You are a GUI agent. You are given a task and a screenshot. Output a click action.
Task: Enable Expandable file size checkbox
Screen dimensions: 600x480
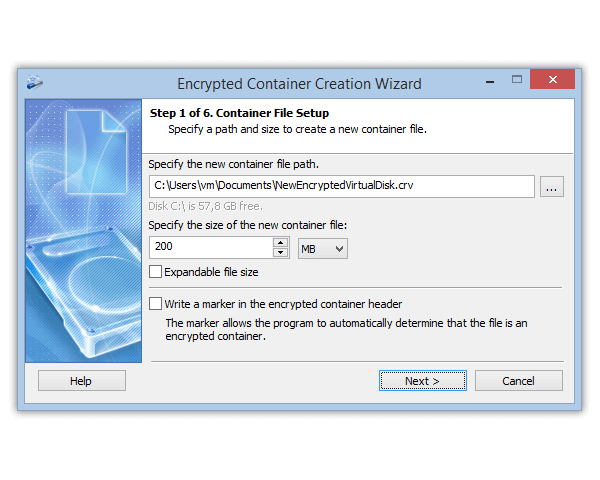tap(155, 272)
